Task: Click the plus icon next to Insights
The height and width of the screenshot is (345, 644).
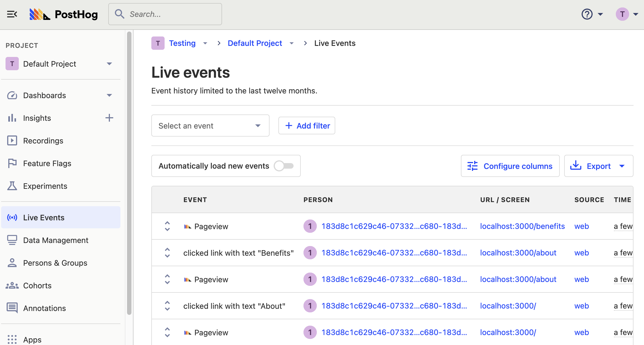Action: point(109,118)
